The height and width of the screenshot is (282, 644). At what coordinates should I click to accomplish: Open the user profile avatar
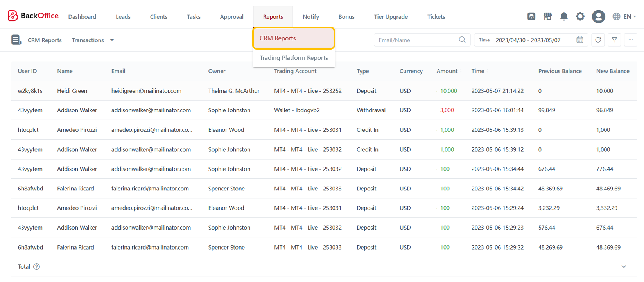pyautogui.click(x=598, y=16)
